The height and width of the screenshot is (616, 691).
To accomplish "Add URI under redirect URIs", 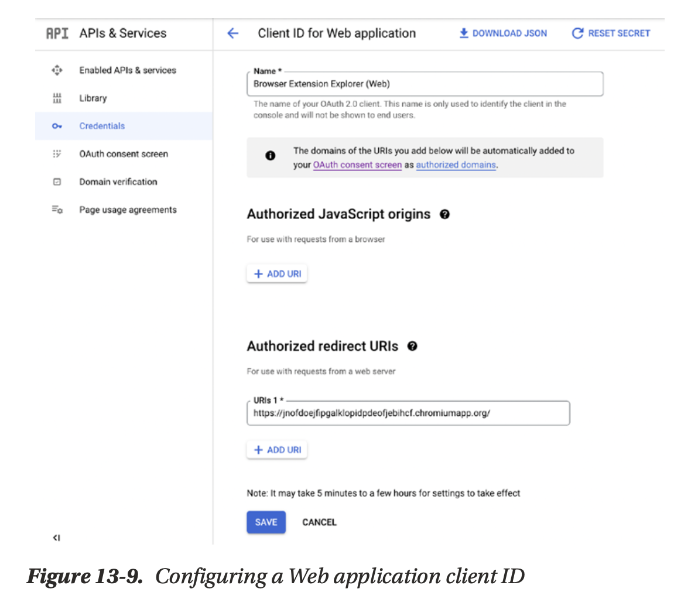I will pyautogui.click(x=277, y=450).
